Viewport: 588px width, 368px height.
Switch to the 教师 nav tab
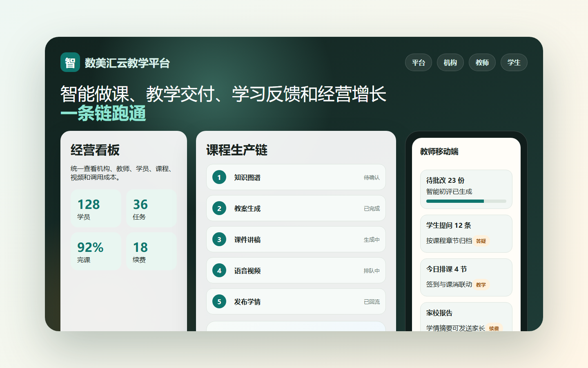pos(482,63)
